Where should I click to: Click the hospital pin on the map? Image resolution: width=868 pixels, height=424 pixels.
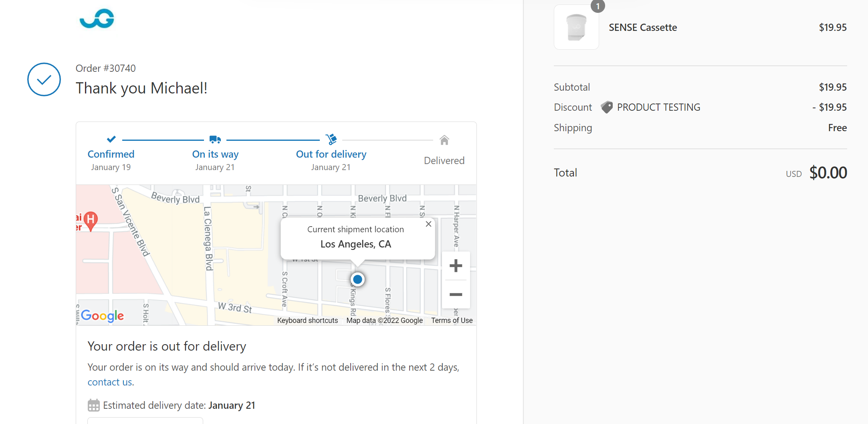click(91, 221)
